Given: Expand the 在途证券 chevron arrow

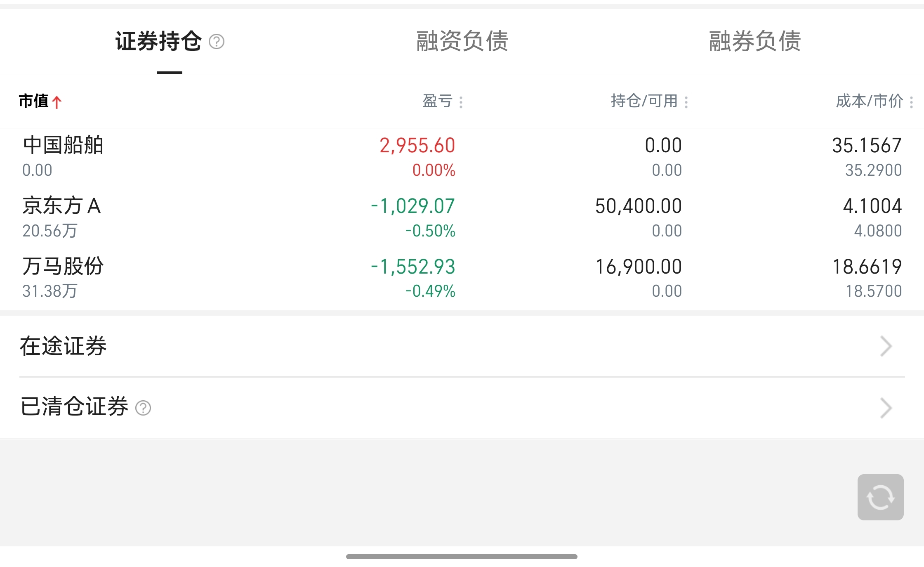Looking at the screenshot, I should tap(886, 346).
